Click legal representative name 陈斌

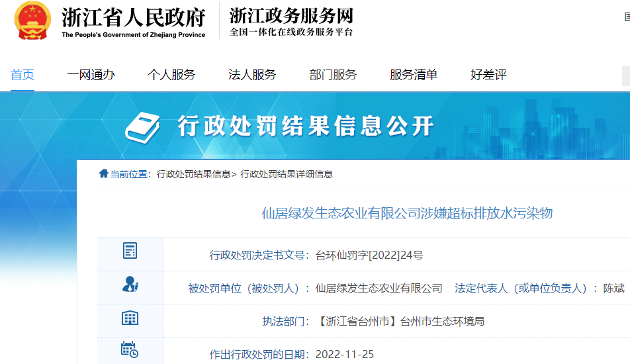[614, 288]
